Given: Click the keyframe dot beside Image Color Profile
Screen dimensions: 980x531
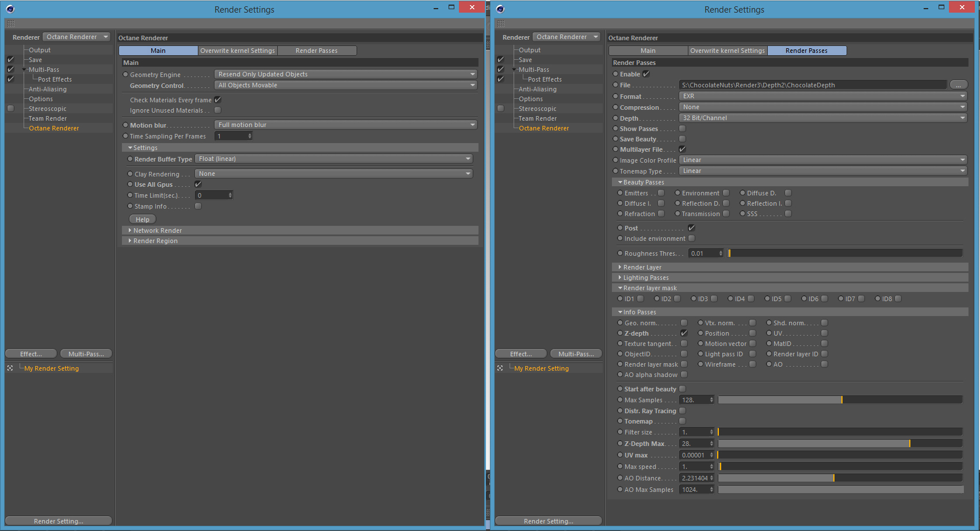Looking at the screenshot, I should click(x=615, y=160).
